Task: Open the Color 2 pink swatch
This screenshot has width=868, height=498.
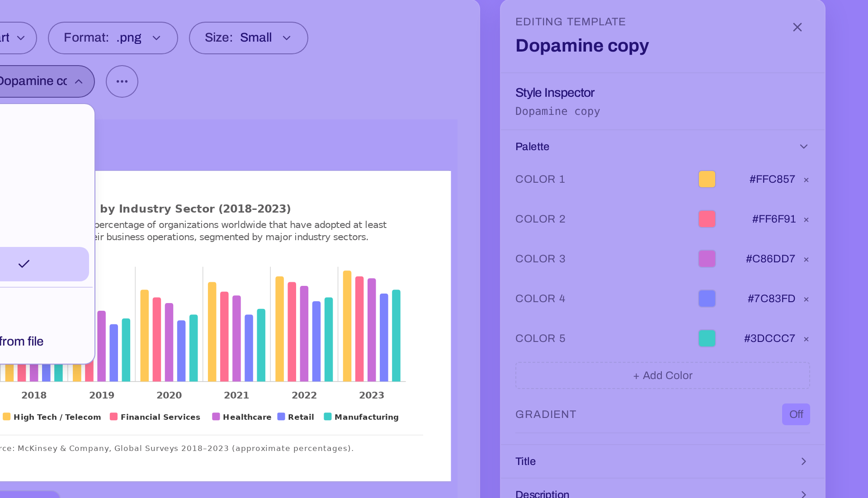Action: coord(707,219)
